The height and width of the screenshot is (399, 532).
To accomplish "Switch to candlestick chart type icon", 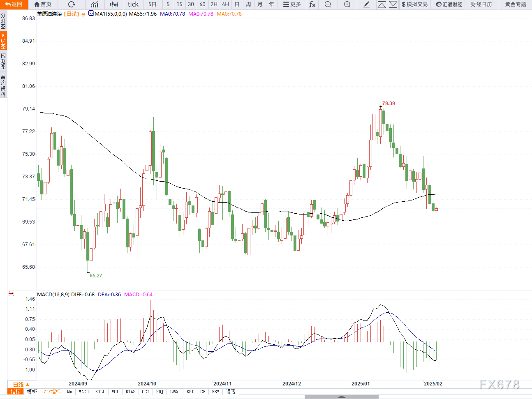I will pyautogui.click(x=114, y=5).
